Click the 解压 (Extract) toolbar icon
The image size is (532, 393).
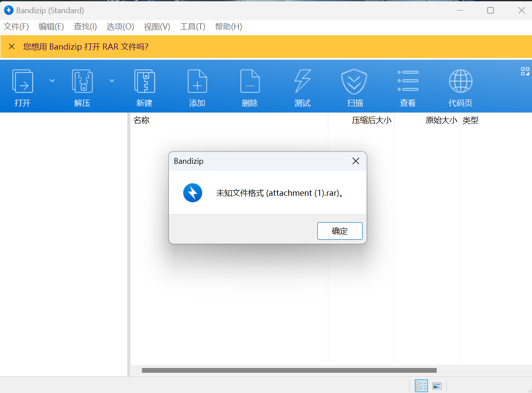[83, 81]
